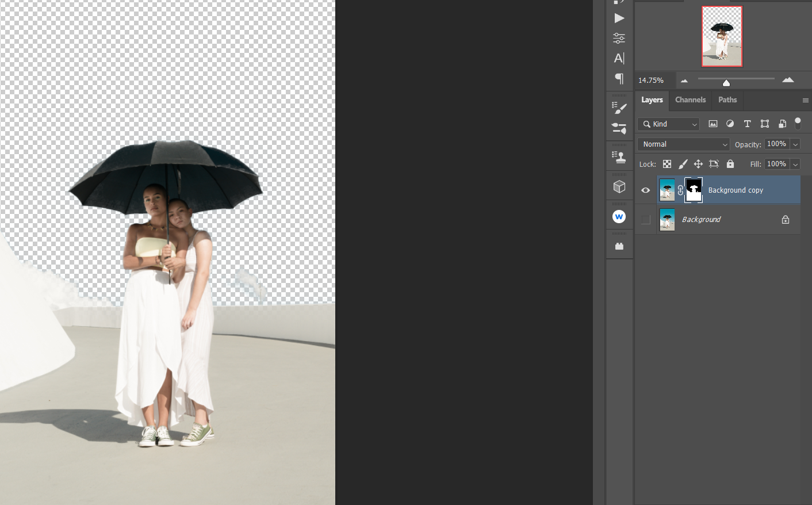Open the Clone Source panel
812x505 pixels.
(619, 155)
